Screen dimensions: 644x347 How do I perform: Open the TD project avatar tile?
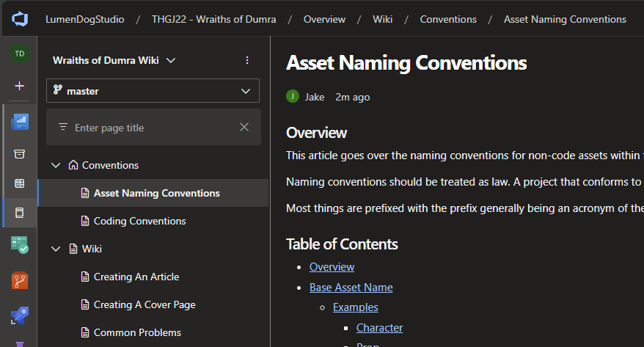pos(20,54)
